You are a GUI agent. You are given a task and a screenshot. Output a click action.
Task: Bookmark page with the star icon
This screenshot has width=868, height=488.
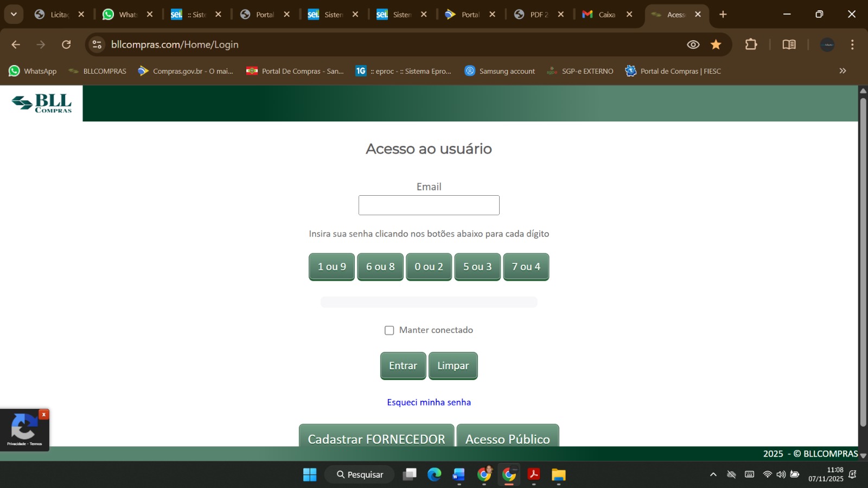[716, 44]
